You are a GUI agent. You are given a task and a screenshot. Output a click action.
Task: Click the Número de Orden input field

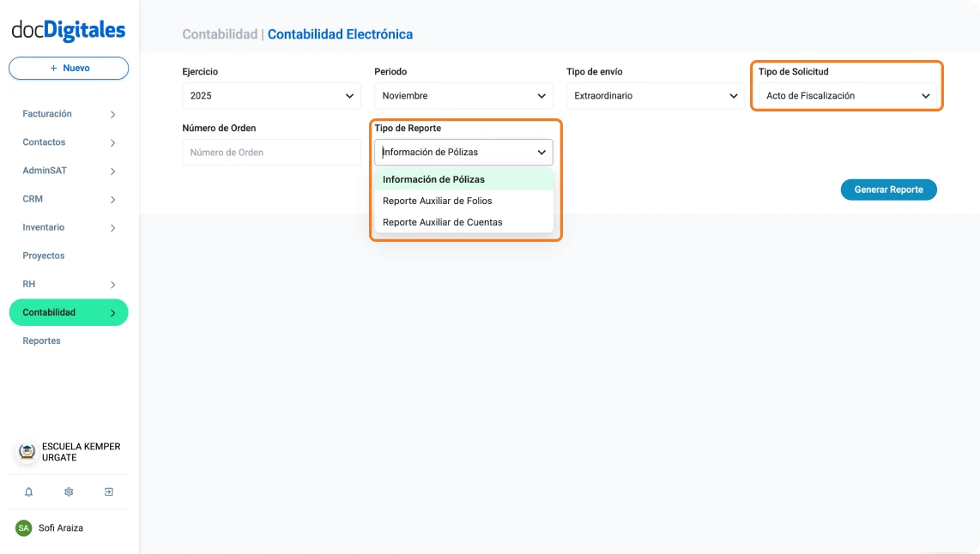[271, 152]
